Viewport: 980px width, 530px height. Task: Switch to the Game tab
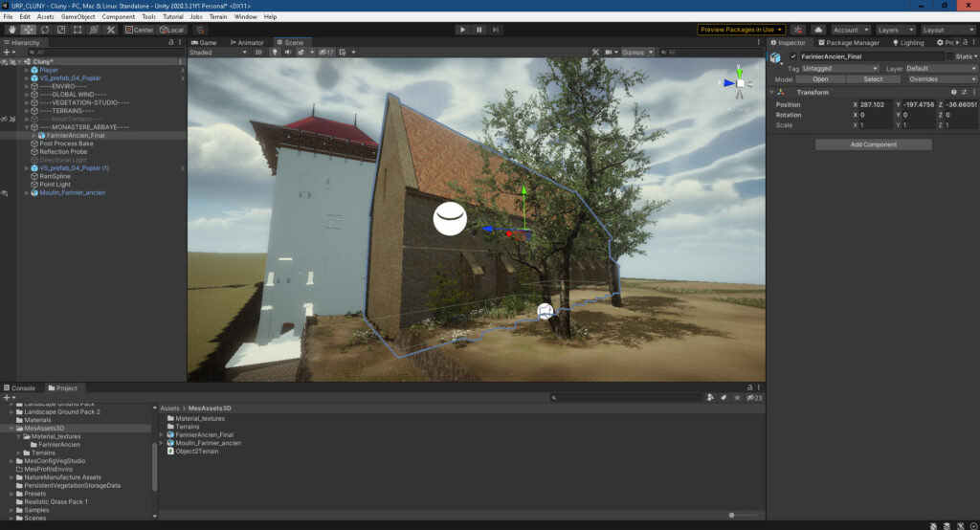[204, 42]
